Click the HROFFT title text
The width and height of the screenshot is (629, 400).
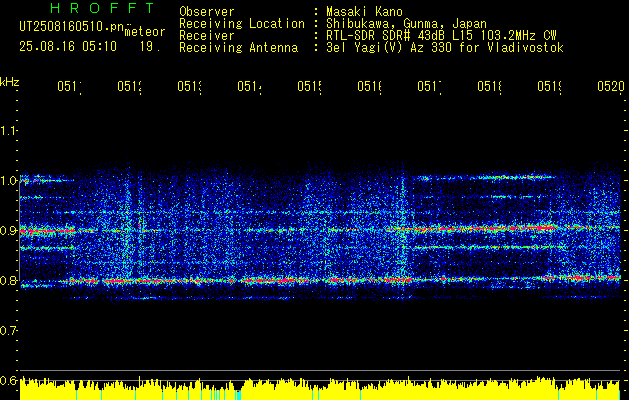pyautogui.click(x=102, y=8)
